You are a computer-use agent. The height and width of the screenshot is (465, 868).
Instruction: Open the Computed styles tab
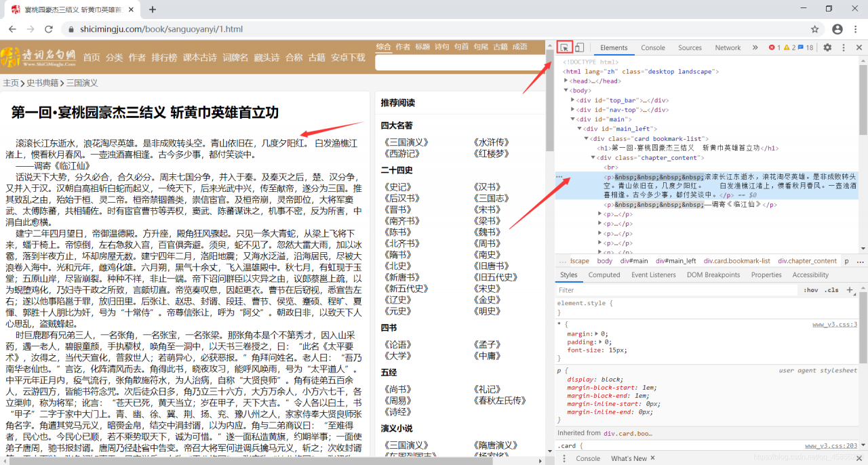(604, 275)
